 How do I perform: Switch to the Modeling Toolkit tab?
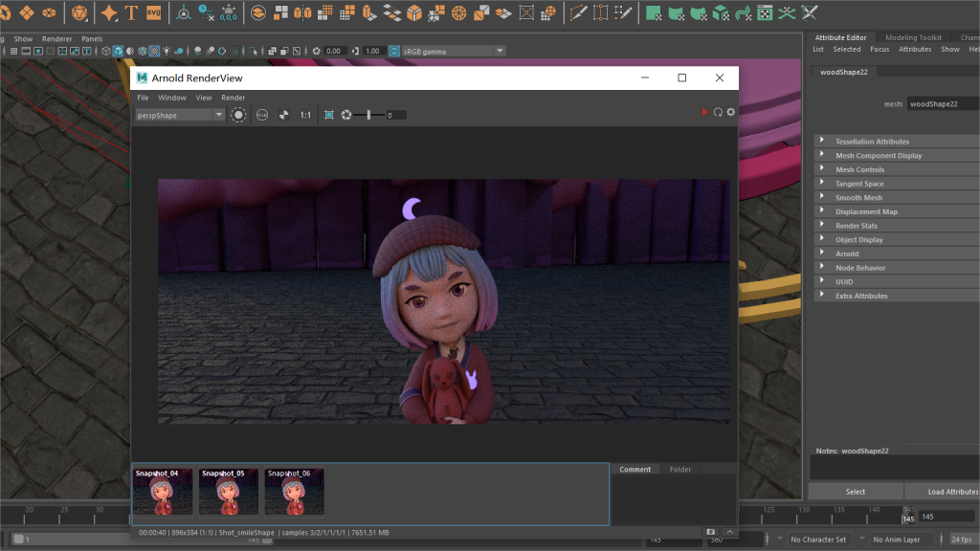coord(913,37)
